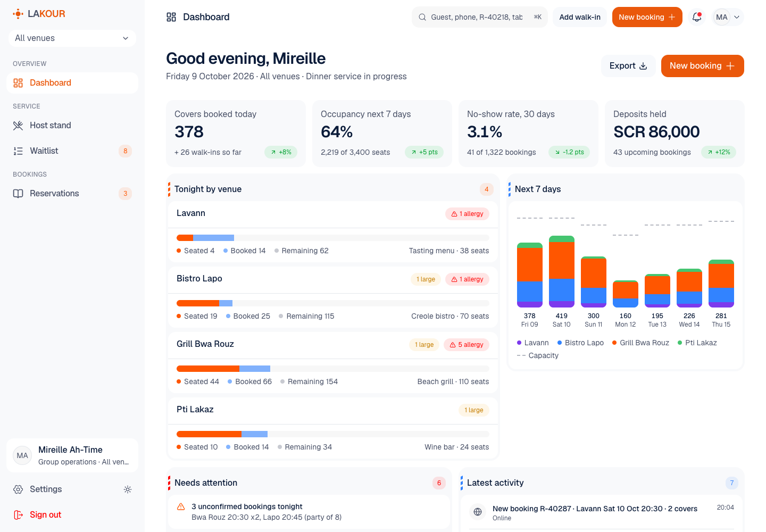This screenshot has width=766, height=532.
Task: Click the Sat 10 chart bar
Action: 562,271
